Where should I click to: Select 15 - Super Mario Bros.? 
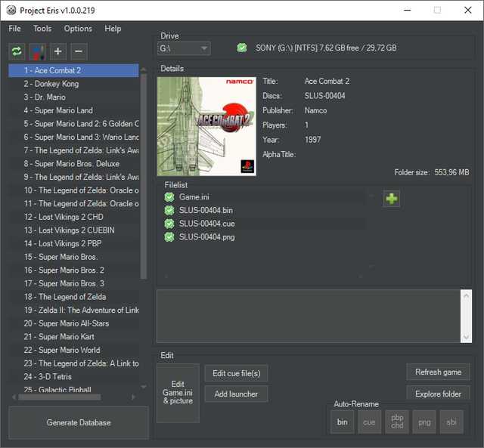[x=74, y=257]
